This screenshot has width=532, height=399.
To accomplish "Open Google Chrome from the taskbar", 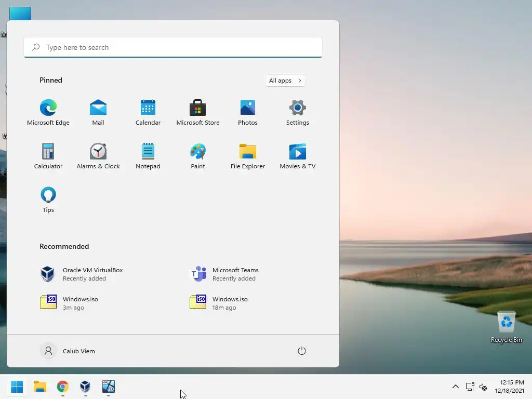I will point(63,387).
